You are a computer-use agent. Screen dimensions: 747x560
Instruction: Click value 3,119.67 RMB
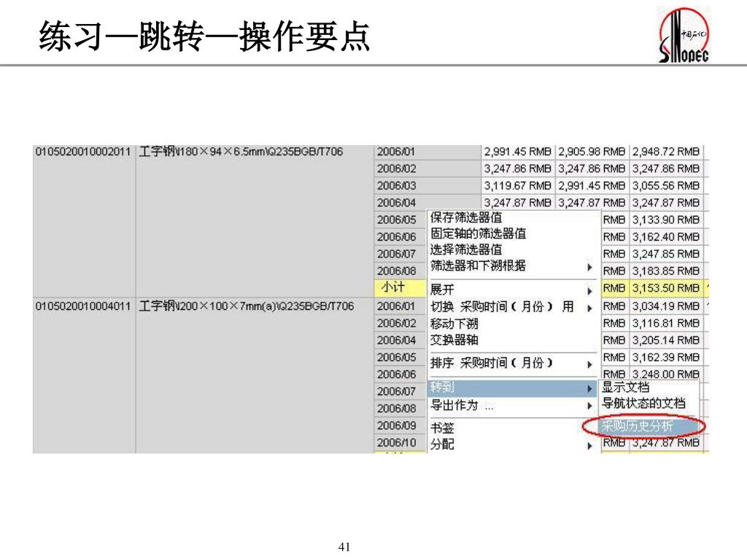[517, 186]
